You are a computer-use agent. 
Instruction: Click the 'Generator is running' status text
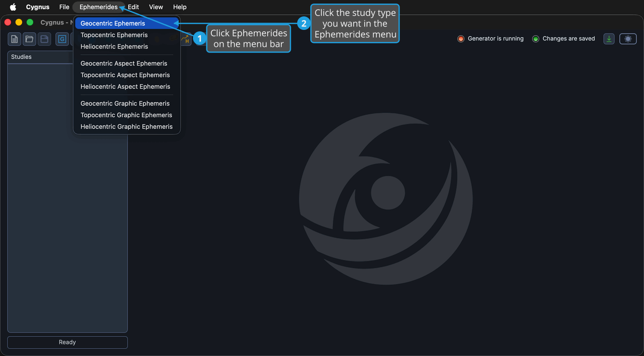(495, 39)
